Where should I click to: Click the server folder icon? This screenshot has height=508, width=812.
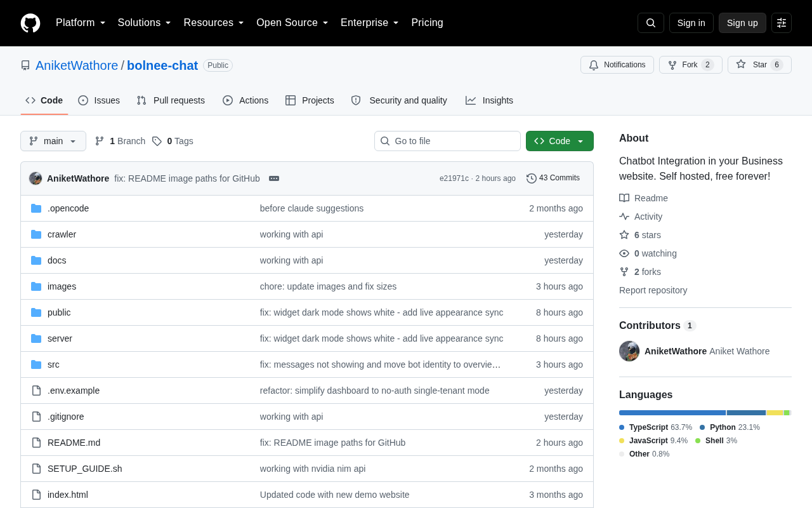[36, 338]
